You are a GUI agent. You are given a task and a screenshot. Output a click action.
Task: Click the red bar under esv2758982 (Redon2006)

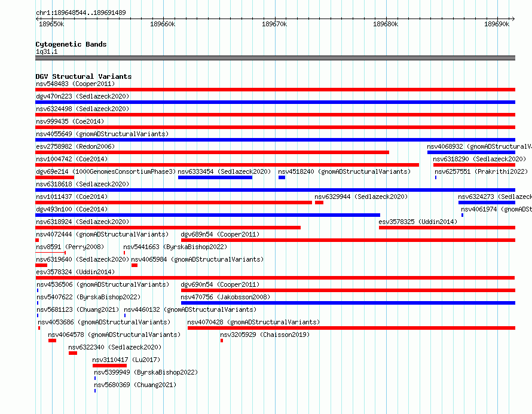pyautogui.click(x=212, y=152)
